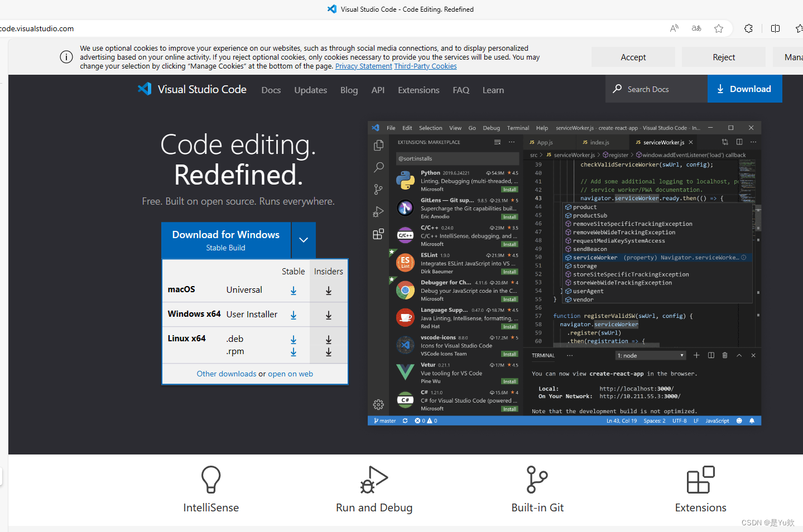Reject optional cookies
Screen dimensions: 803x532
(724, 57)
